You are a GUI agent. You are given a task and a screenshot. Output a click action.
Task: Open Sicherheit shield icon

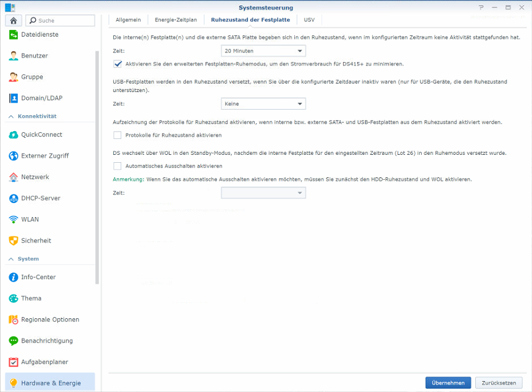[13, 241]
